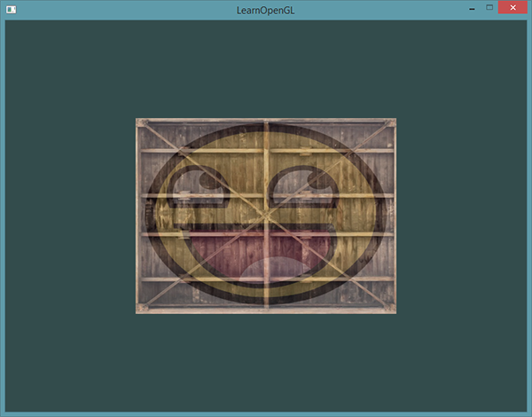Close the LearnOpenGL window
Image resolution: width=532 pixels, height=417 pixels.
coord(513,8)
